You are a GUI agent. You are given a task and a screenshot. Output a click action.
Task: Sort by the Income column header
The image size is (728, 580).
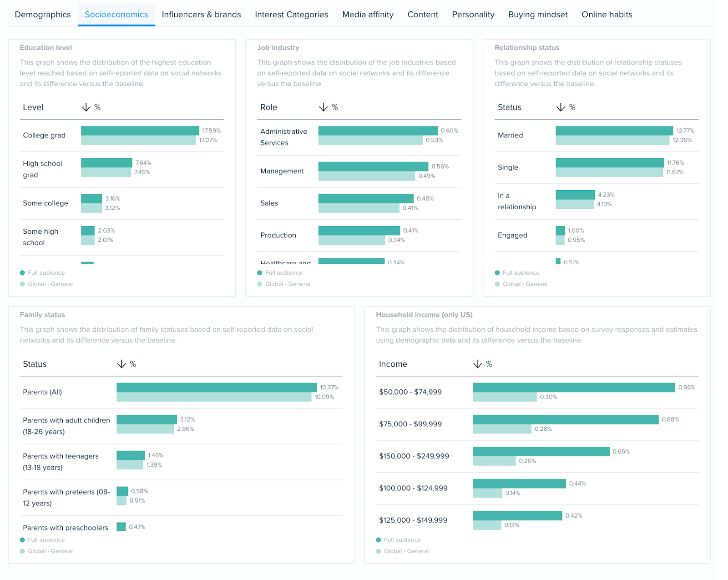pyautogui.click(x=393, y=364)
